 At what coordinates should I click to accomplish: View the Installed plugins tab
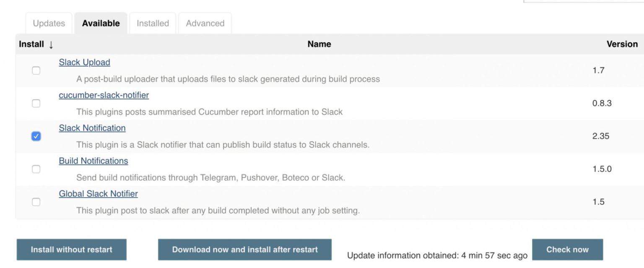coord(152,23)
